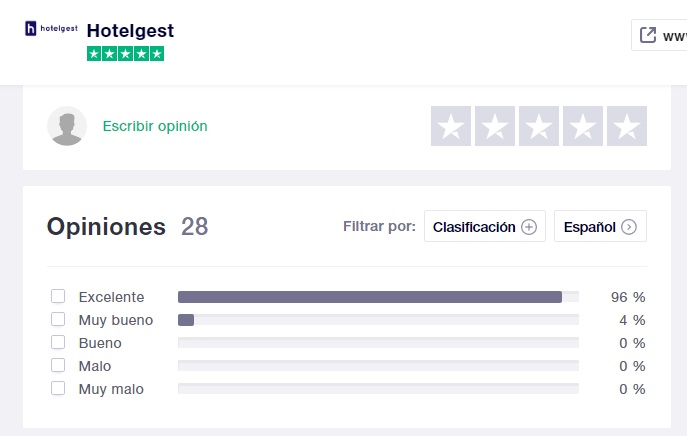This screenshot has height=436, width=687.
Task: Rate four stars in review box
Action: (583, 127)
